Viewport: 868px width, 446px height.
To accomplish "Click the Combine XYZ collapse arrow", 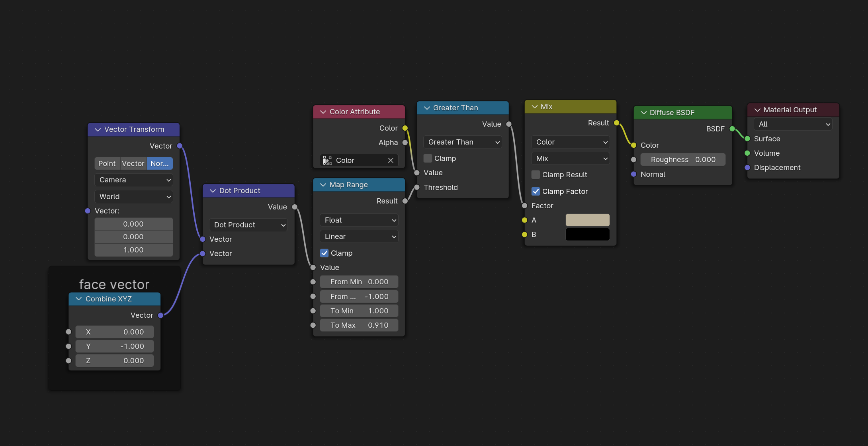I will pyautogui.click(x=79, y=299).
